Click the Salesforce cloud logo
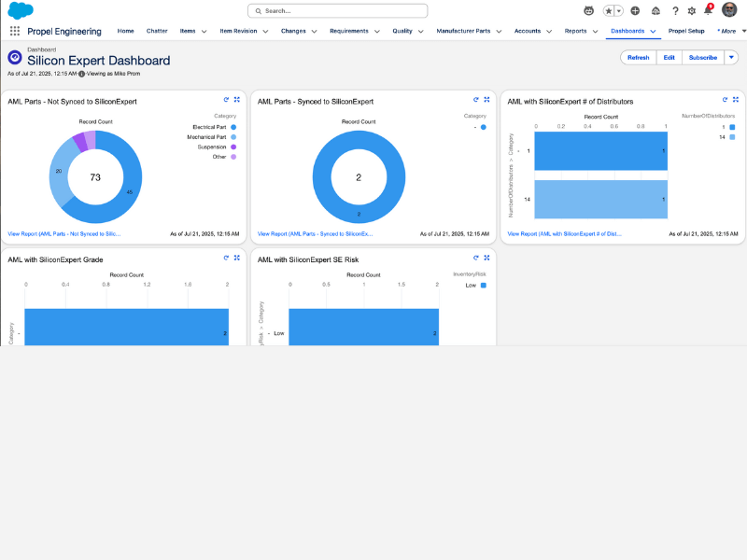 tap(21, 10)
